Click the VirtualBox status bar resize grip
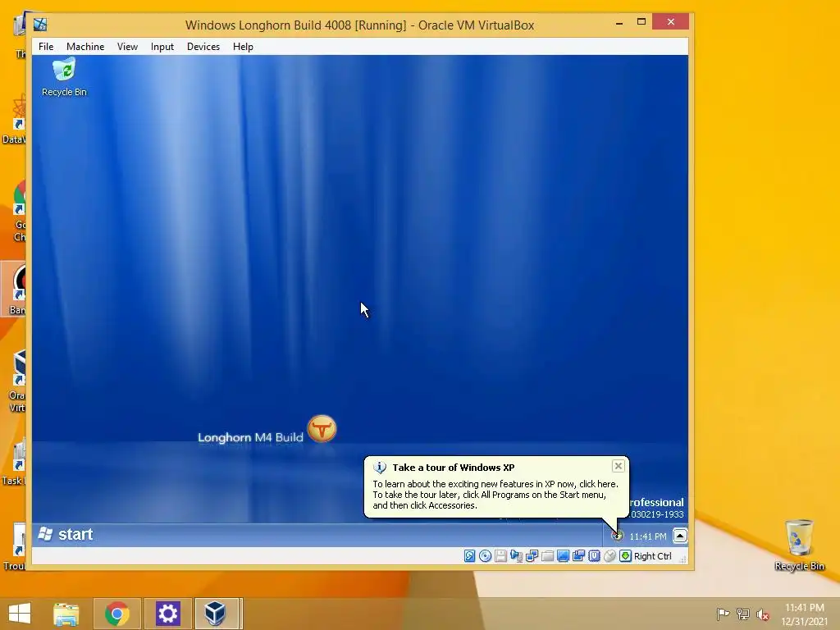This screenshot has width=840, height=630. coord(682,559)
